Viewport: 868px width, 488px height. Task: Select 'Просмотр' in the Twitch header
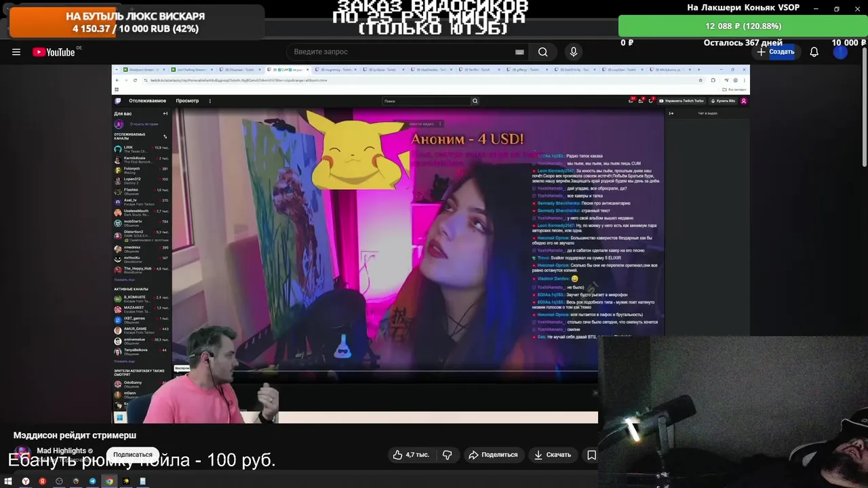[x=187, y=101]
